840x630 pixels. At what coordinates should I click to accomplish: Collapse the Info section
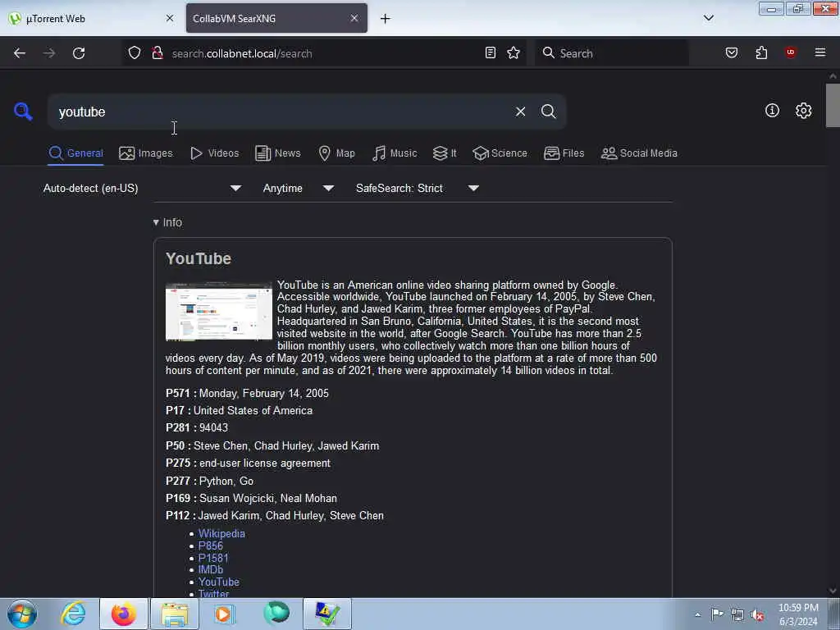tap(167, 222)
